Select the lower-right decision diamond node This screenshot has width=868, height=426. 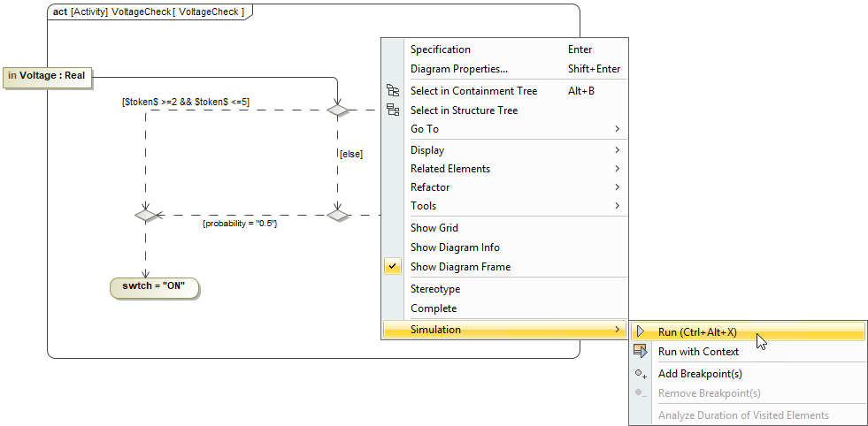[x=337, y=215]
